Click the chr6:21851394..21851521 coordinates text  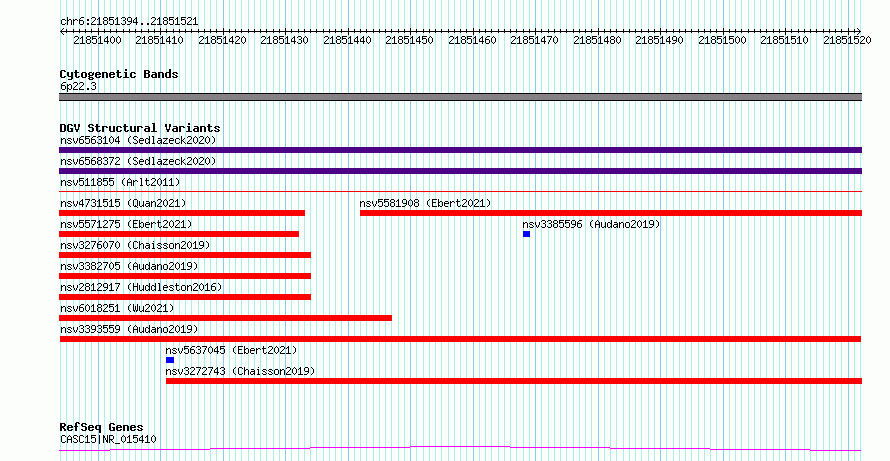click(129, 22)
